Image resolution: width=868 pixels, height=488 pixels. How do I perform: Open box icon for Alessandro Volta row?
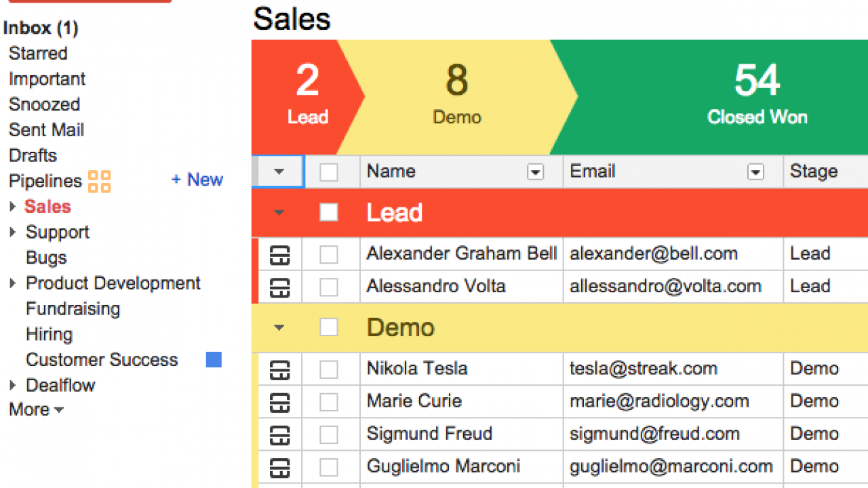point(280,287)
